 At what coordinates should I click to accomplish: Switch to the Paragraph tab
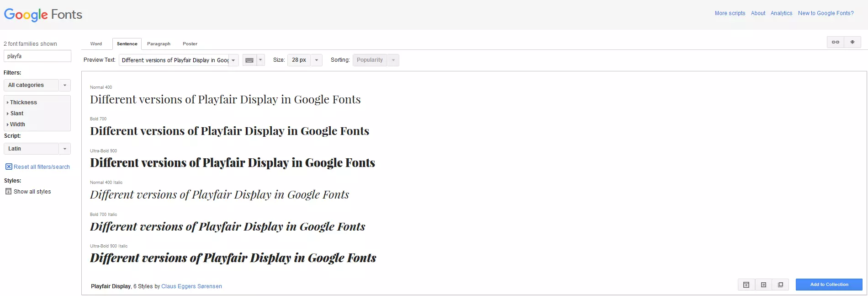[x=159, y=44]
